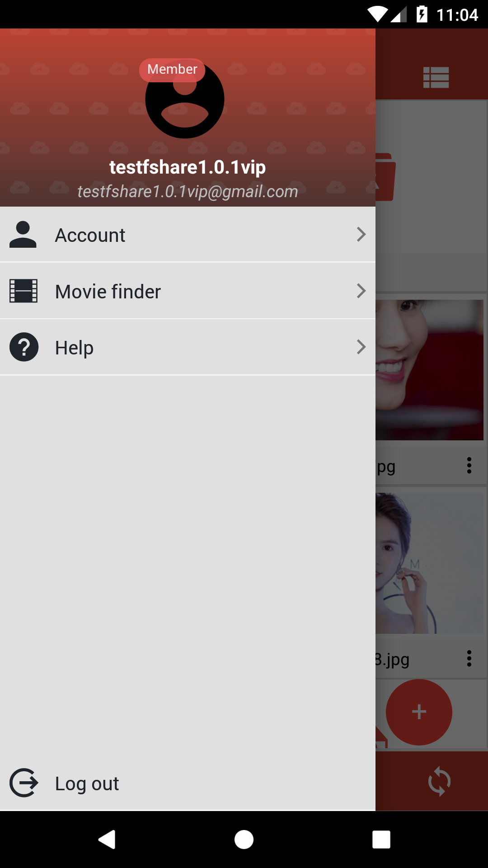Click the Help question mark icon

coord(24,347)
